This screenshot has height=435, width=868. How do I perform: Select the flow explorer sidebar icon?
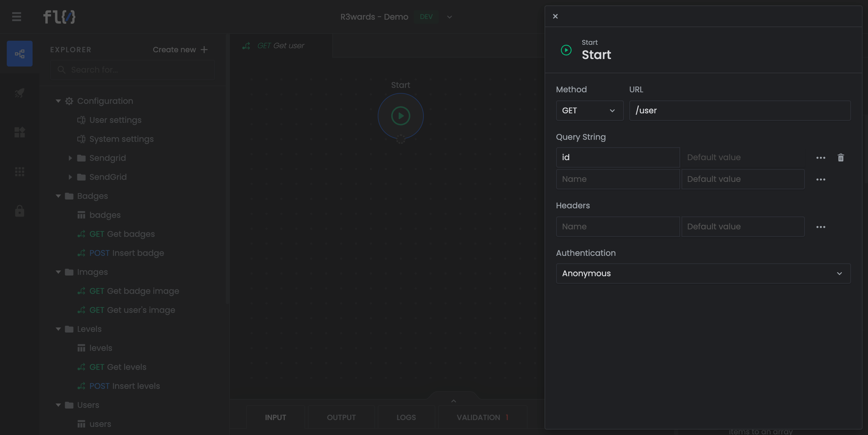point(20,54)
